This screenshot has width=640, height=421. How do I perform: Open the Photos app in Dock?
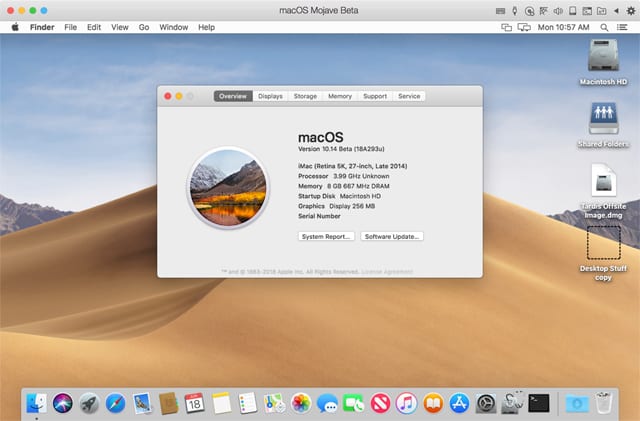pyautogui.click(x=301, y=403)
